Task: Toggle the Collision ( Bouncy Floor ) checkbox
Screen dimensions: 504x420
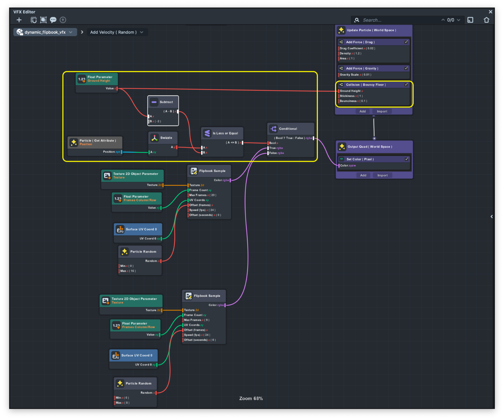Action: pyautogui.click(x=406, y=85)
